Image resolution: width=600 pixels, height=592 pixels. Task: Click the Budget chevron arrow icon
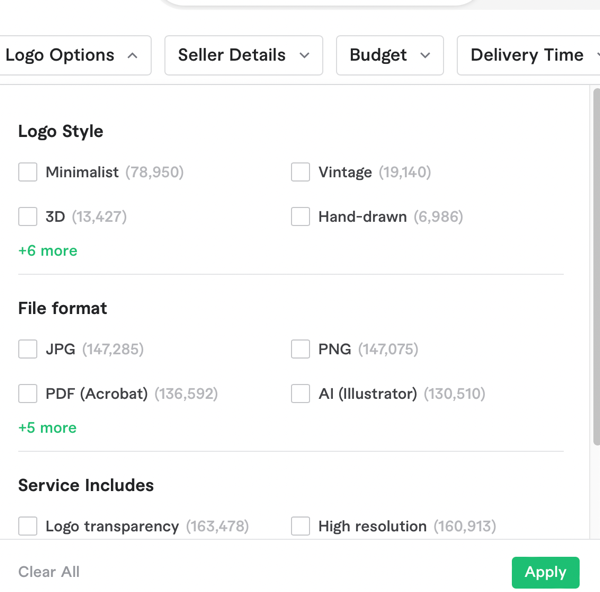pos(425,56)
